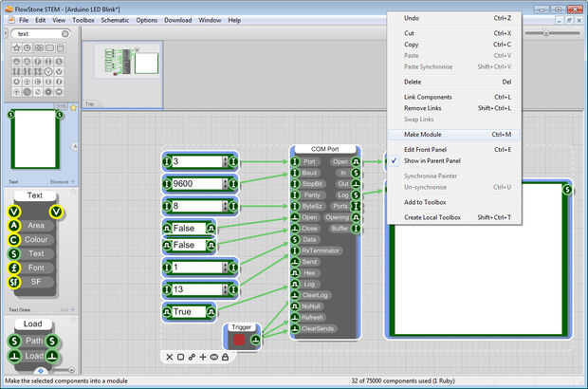Open the Toolbox menu

83,20
